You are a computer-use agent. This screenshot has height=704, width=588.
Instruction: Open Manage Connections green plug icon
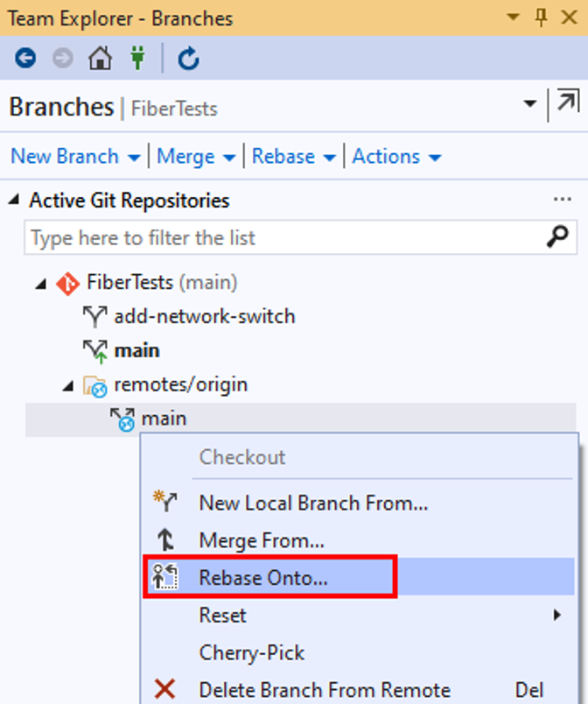tap(138, 59)
